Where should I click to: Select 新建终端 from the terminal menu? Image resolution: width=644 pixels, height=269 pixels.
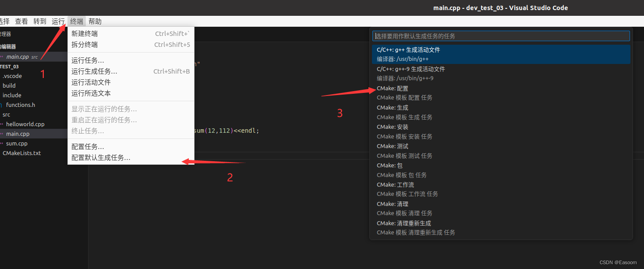click(131, 34)
